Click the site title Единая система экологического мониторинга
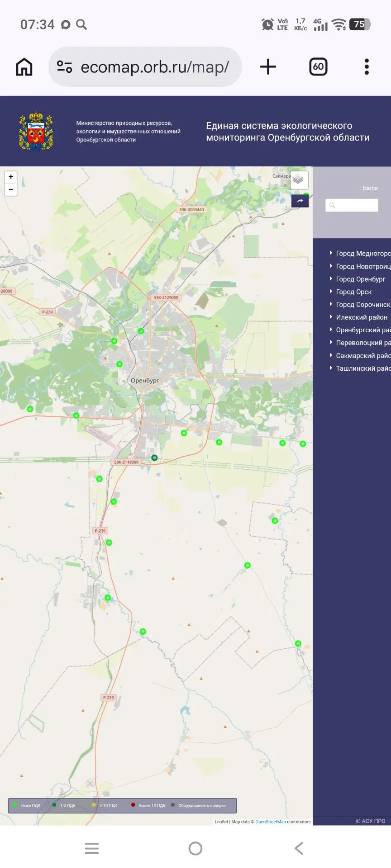The image size is (391, 868). (288, 132)
